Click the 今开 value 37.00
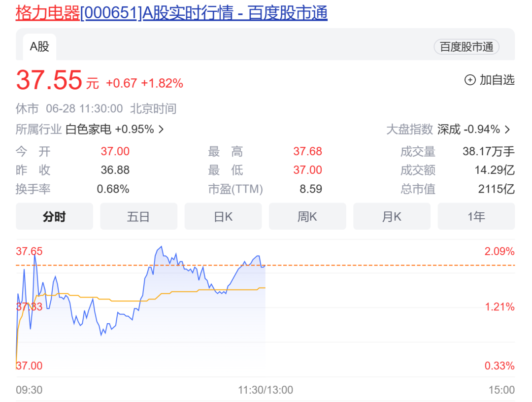Screen dimensions: 532x402 (115, 151)
